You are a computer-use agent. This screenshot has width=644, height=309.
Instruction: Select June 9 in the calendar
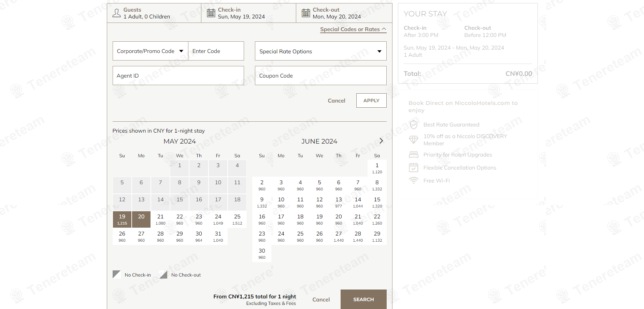[262, 202]
